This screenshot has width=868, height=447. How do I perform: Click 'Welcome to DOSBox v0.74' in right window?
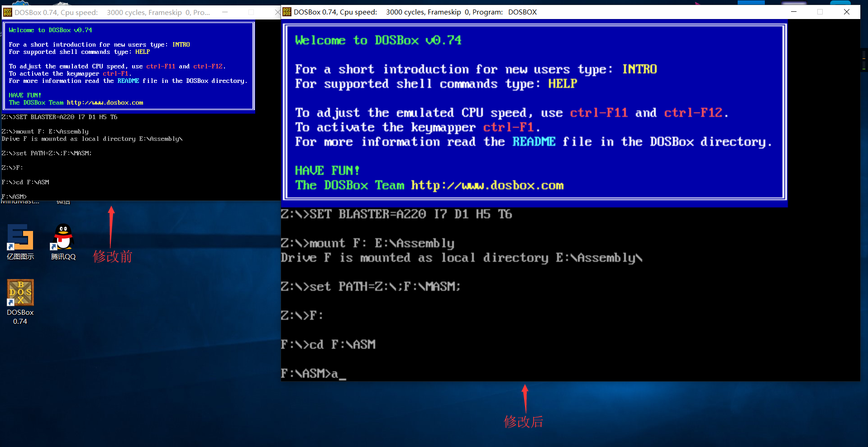click(x=378, y=40)
